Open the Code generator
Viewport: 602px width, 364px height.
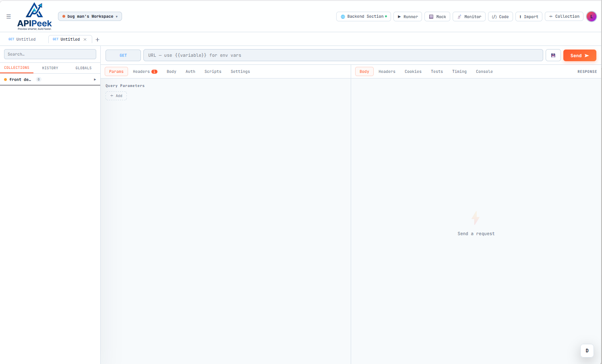tap(501, 17)
